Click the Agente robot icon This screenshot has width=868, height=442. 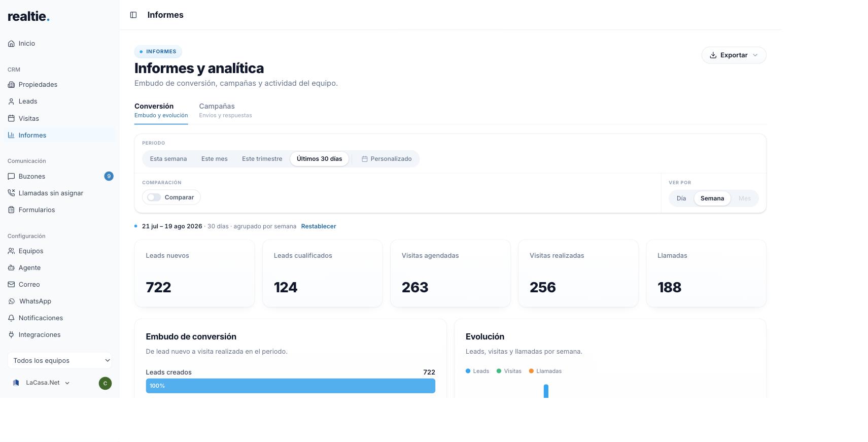click(x=11, y=268)
